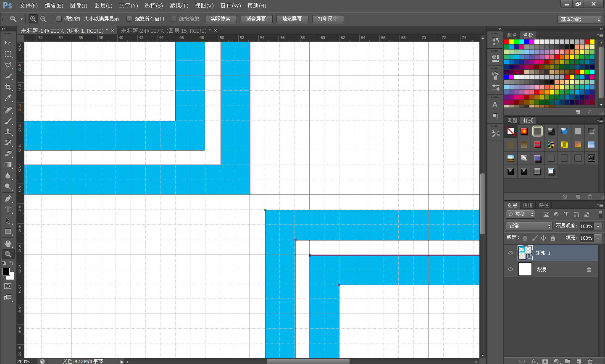Enable 调整窗口大小以满屏显示 checkbox
Viewport: 605px width, 364px height.
pyautogui.click(x=59, y=19)
